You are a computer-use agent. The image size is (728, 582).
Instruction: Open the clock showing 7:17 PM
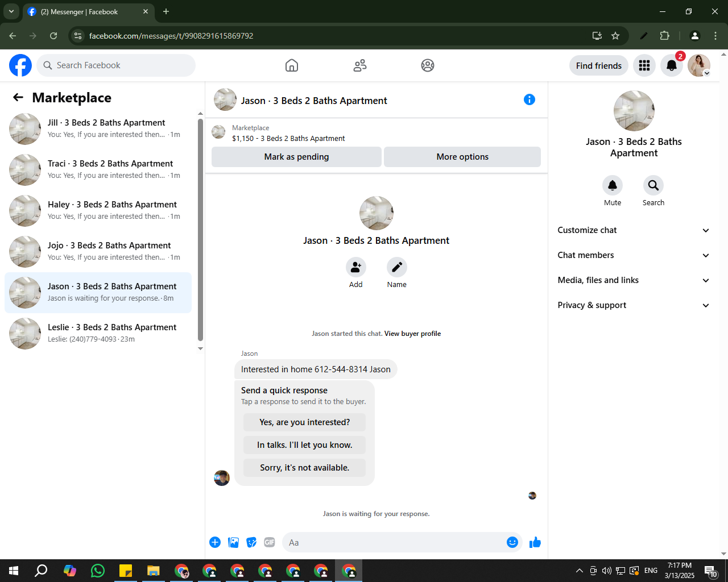[x=680, y=571]
